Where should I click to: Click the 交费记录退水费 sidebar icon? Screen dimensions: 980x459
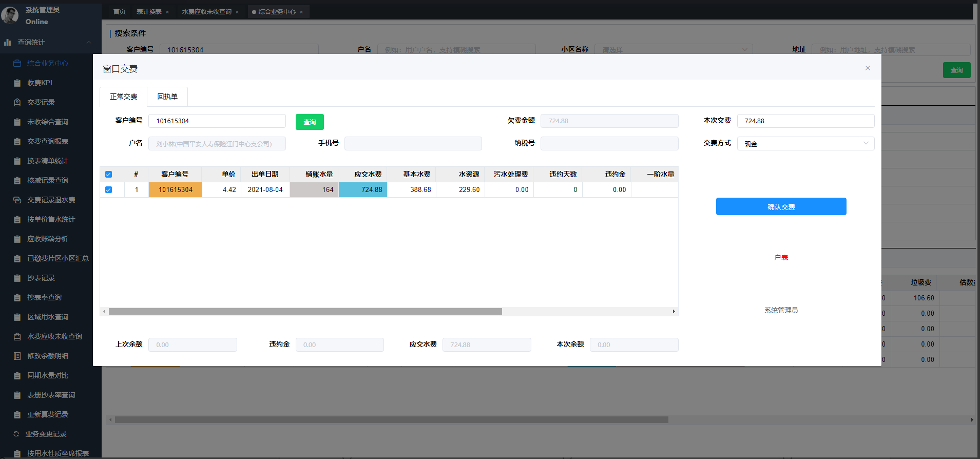pos(17,200)
